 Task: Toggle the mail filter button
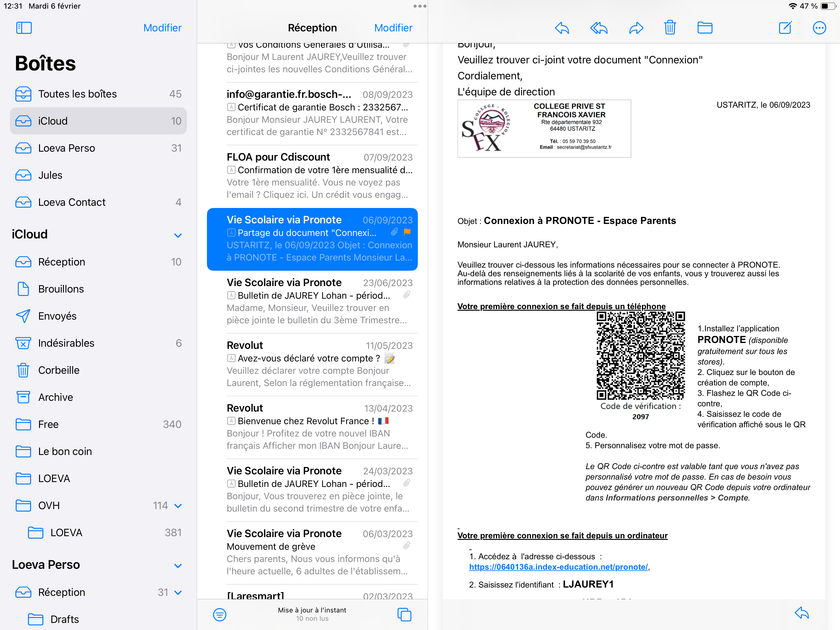tap(220, 614)
